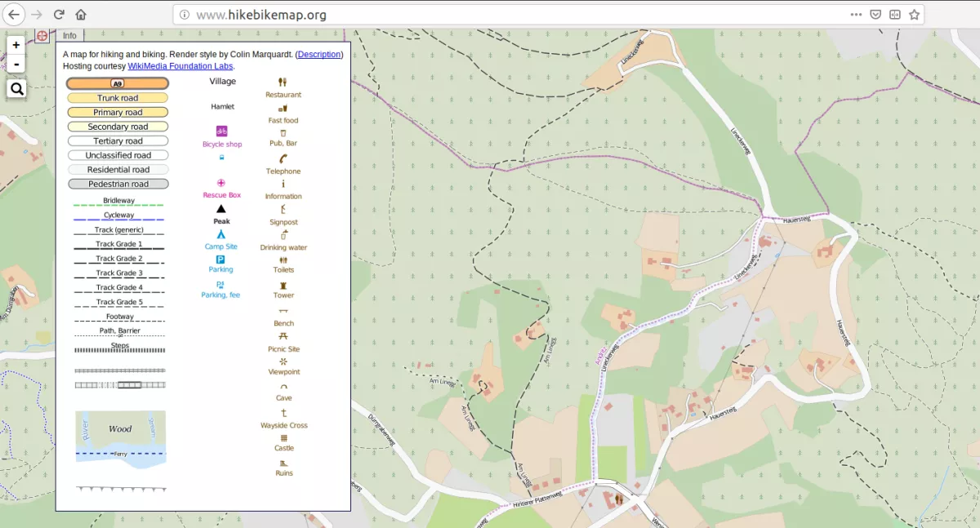Select the Peak triangle symbol
This screenshot has width=980, height=528.
pos(220,209)
